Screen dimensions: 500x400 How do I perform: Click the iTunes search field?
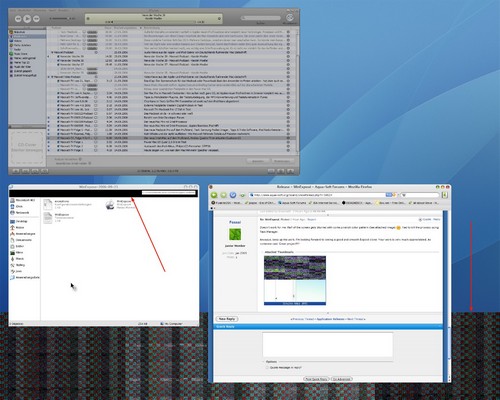[x=261, y=18]
